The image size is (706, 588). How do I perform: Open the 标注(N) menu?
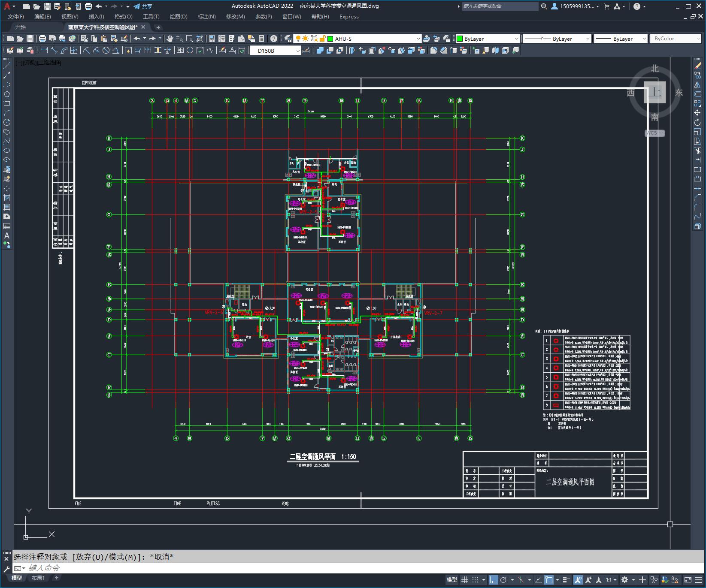(x=206, y=16)
